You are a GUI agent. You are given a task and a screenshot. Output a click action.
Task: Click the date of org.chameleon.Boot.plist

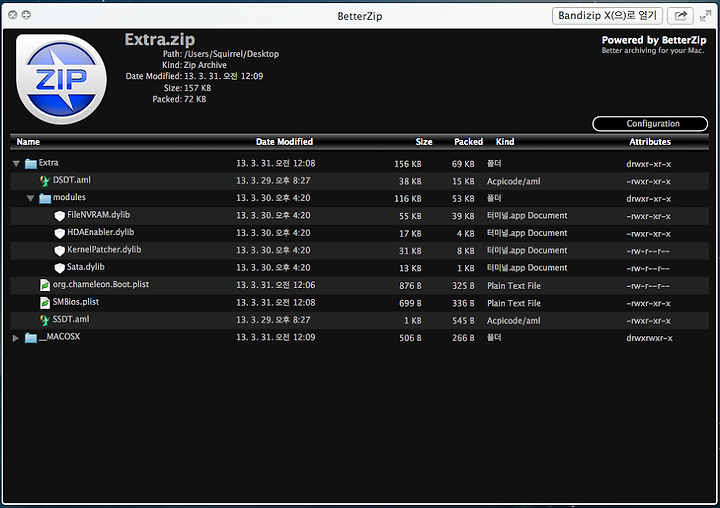276,285
